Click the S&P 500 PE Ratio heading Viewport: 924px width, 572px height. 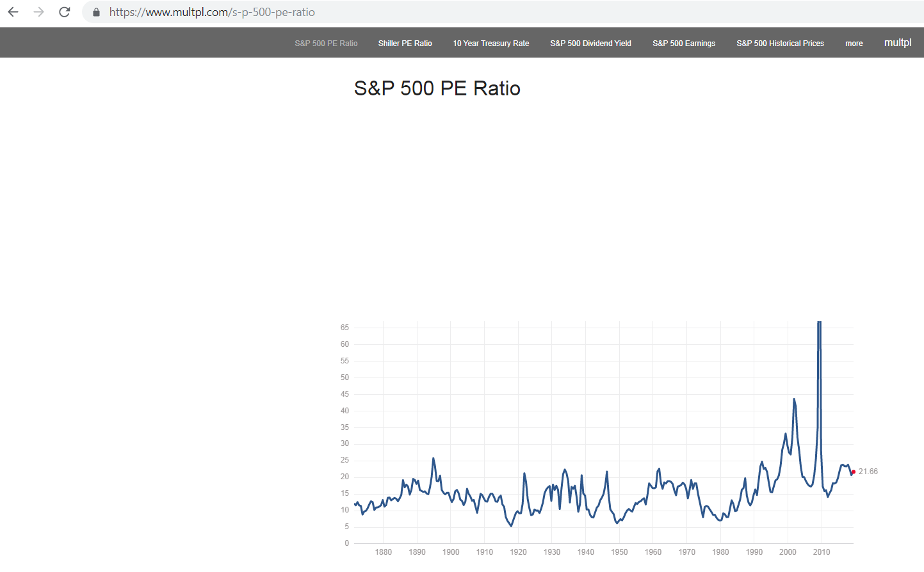point(437,88)
